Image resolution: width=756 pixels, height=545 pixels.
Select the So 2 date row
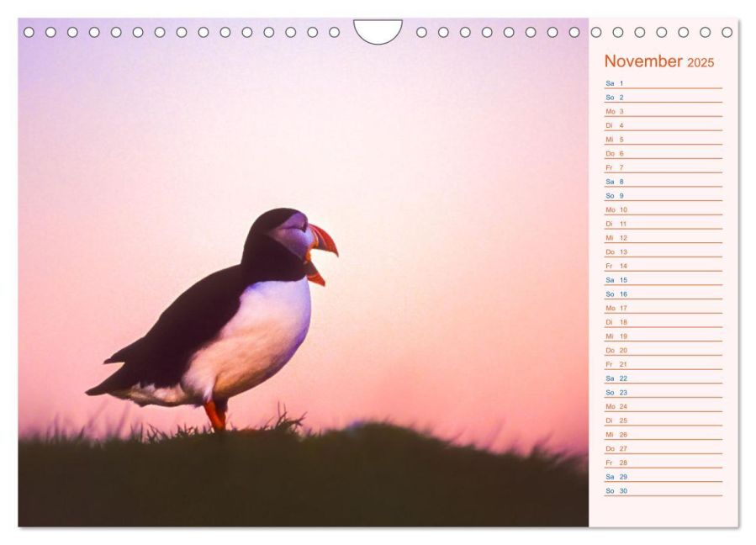point(663,98)
